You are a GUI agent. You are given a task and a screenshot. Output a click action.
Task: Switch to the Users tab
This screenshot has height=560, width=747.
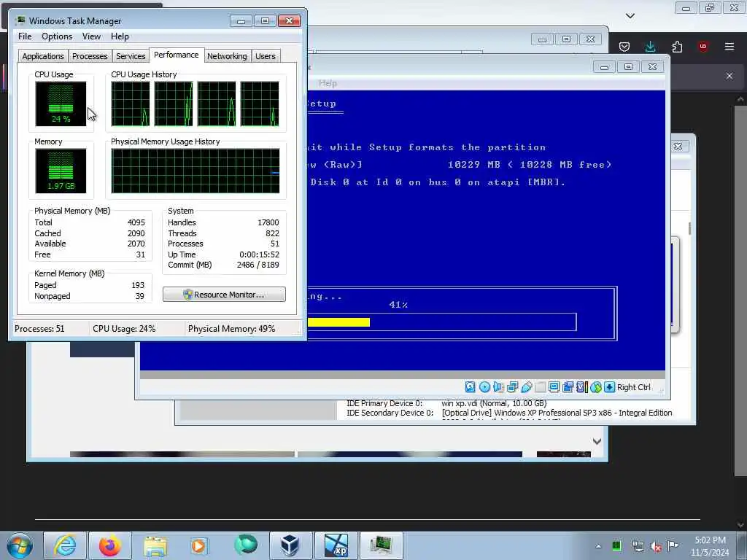(x=266, y=56)
